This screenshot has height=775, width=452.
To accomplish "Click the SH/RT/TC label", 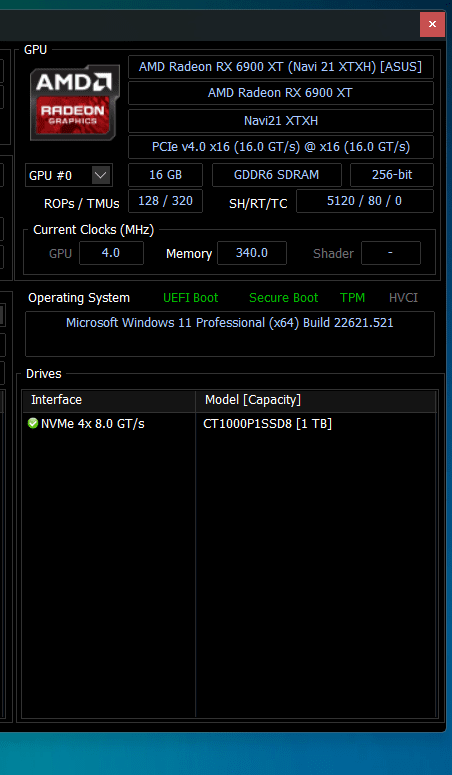I will click(258, 204).
